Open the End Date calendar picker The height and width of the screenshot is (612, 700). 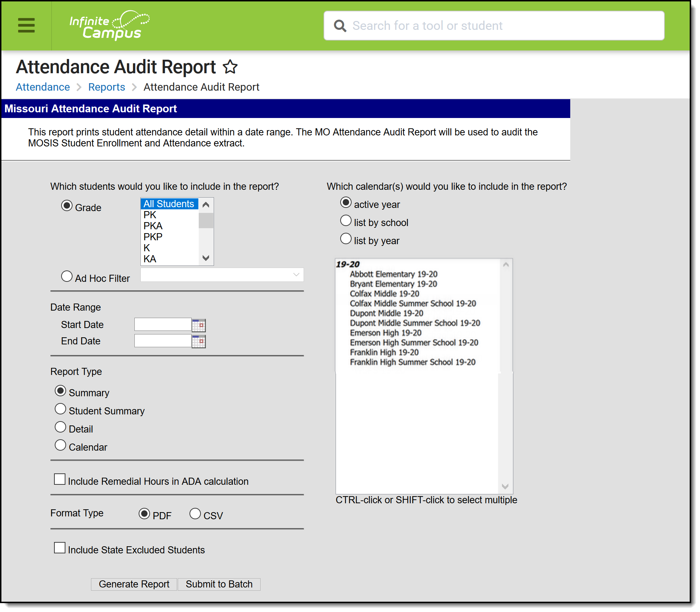(x=199, y=342)
